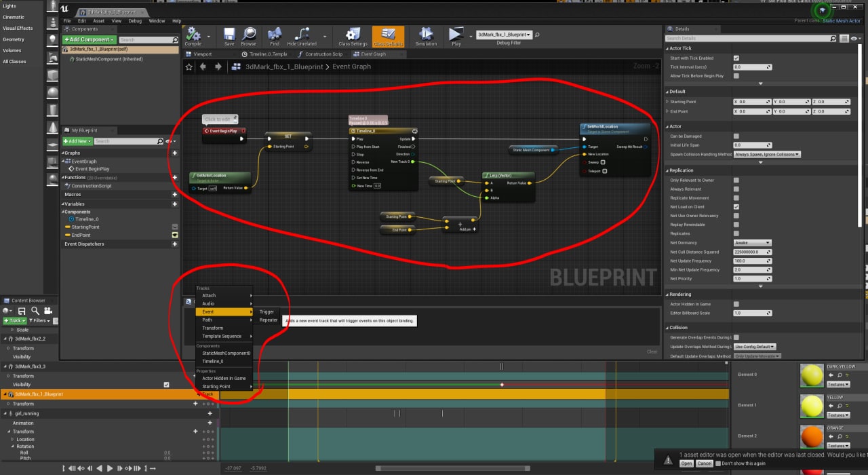Click Clear link in compiler results
Screen dimensions: 868x475
pyautogui.click(x=652, y=351)
